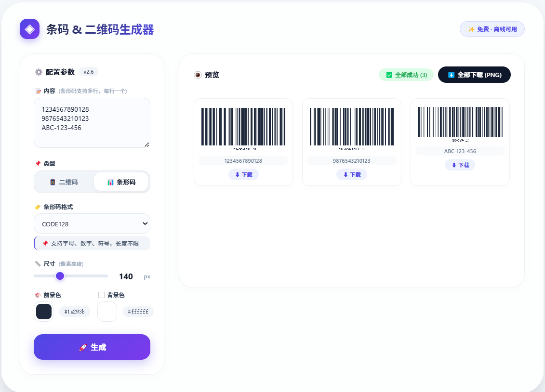545x392 pixels.
Task: Click the rocket icon on 生成 button
Action: [83, 347]
